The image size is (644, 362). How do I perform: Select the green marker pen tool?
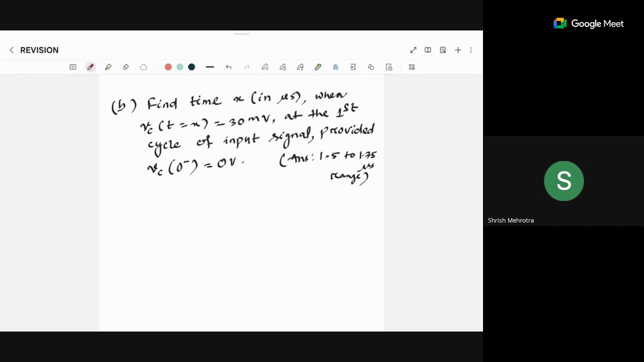pyautogui.click(x=318, y=67)
